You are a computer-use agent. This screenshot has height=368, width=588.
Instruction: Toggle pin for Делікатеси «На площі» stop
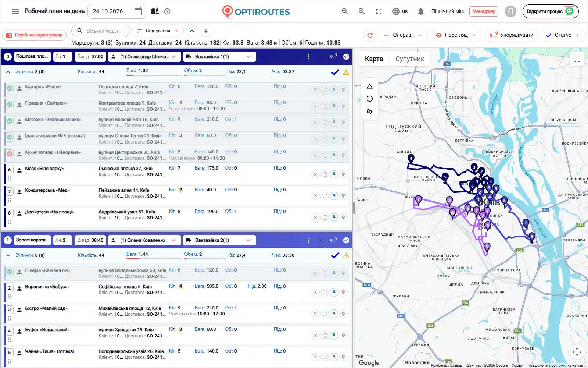pos(334,217)
